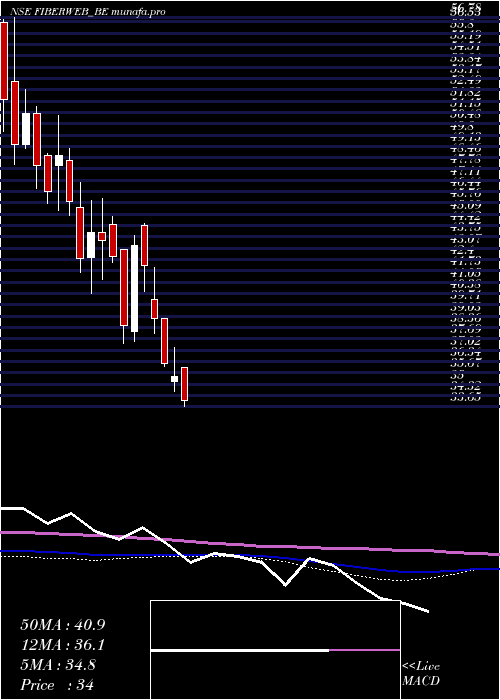The width and height of the screenshot is (500, 700).
Task: Click the last red candlestick on the chart
Action: (184, 384)
